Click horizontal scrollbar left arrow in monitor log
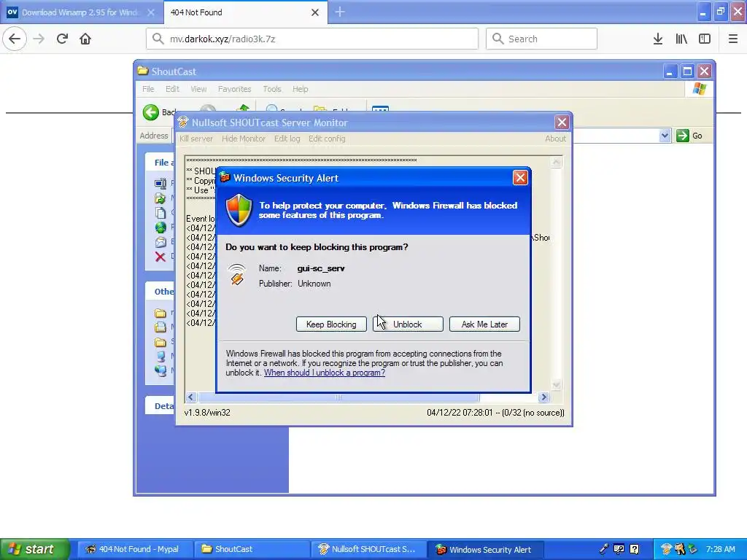This screenshot has height=560, width=747. (191, 397)
